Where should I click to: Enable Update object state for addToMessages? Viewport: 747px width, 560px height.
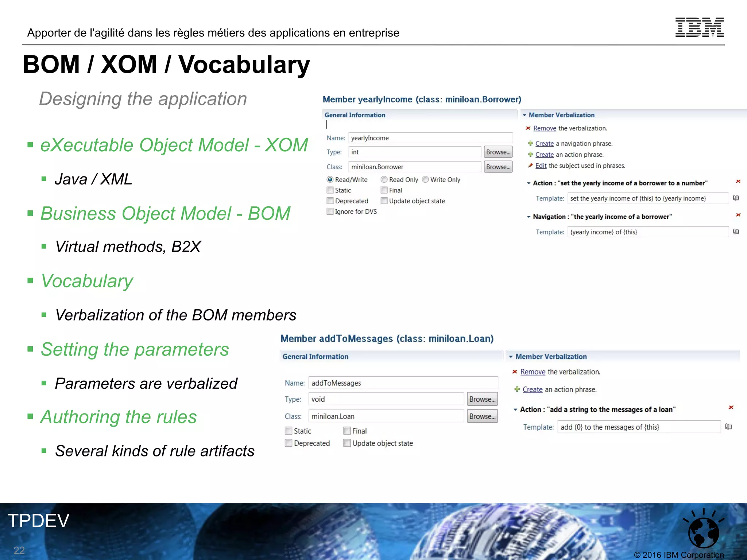coord(347,443)
